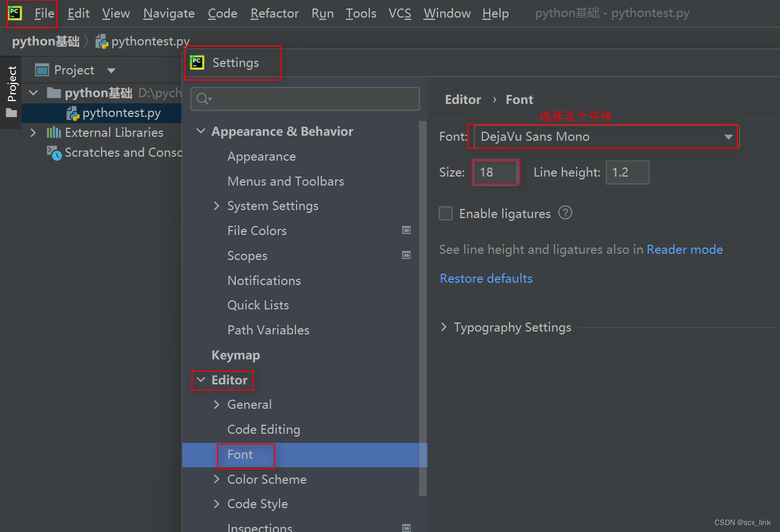Click the font Size input field
Image resolution: width=780 pixels, height=532 pixels.
click(x=495, y=172)
